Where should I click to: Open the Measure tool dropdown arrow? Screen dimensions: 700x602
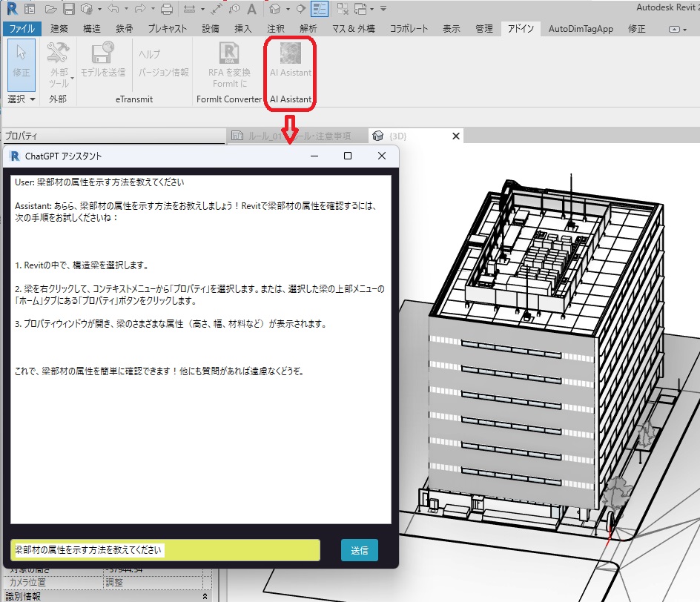[202, 9]
